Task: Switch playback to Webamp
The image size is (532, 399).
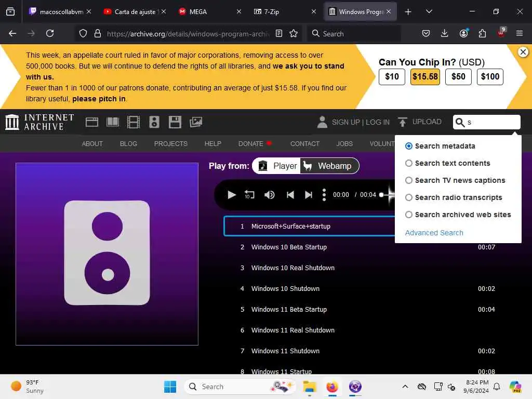Action: click(x=329, y=166)
